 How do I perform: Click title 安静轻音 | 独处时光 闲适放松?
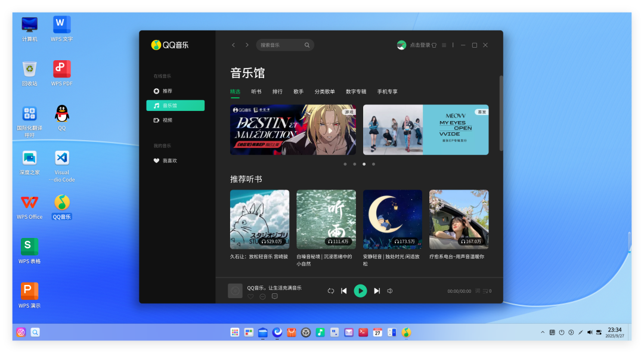point(391,260)
